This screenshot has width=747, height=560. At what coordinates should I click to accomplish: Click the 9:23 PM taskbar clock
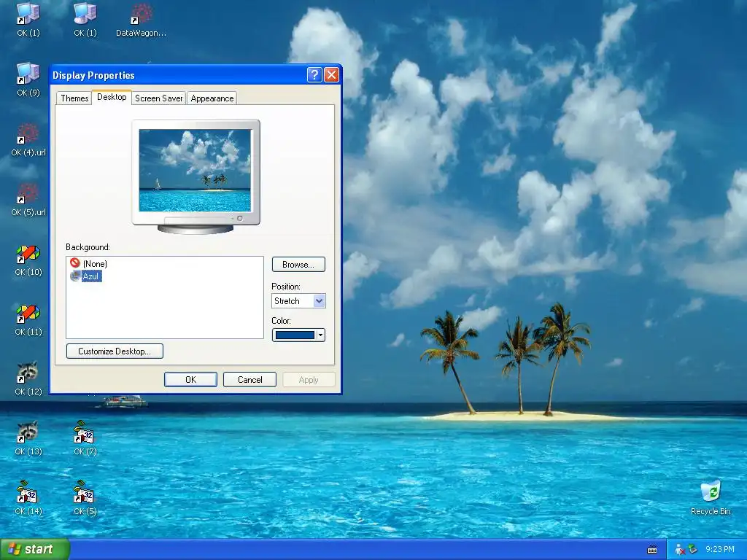(719, 550)
